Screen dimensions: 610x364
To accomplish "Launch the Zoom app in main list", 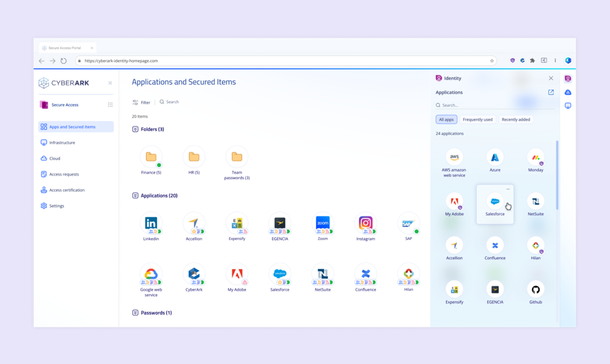I will click(322, 223).
